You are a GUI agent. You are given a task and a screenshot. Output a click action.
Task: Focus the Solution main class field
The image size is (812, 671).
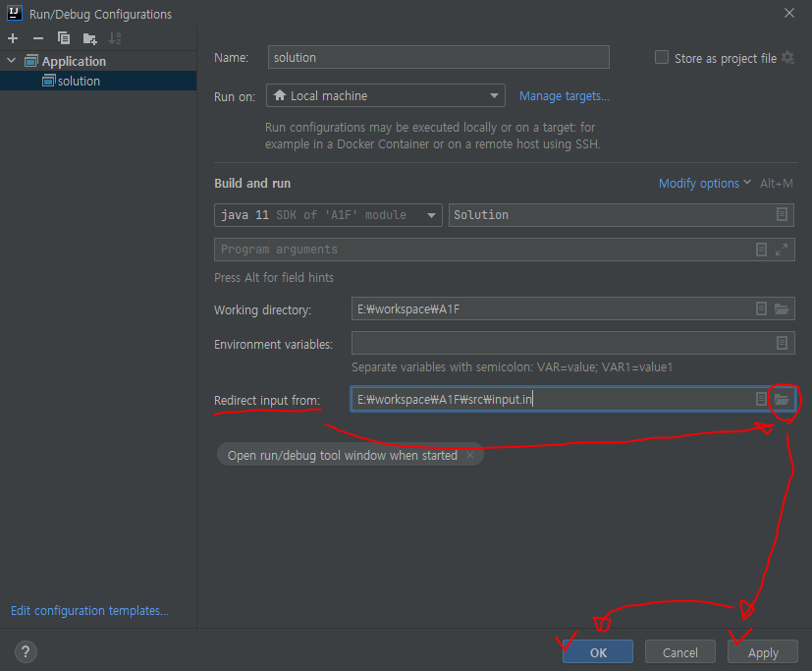pyautogui.click(x=621, y=214)
